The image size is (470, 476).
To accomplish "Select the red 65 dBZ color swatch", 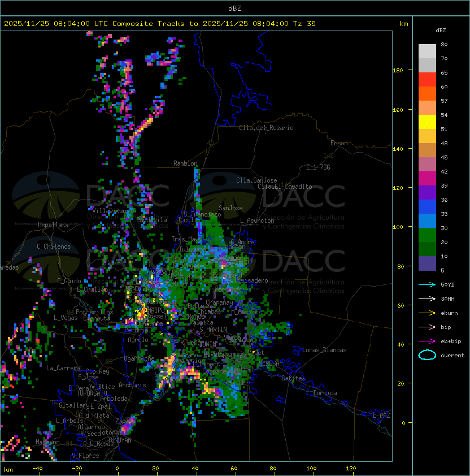I will [427, 80].
